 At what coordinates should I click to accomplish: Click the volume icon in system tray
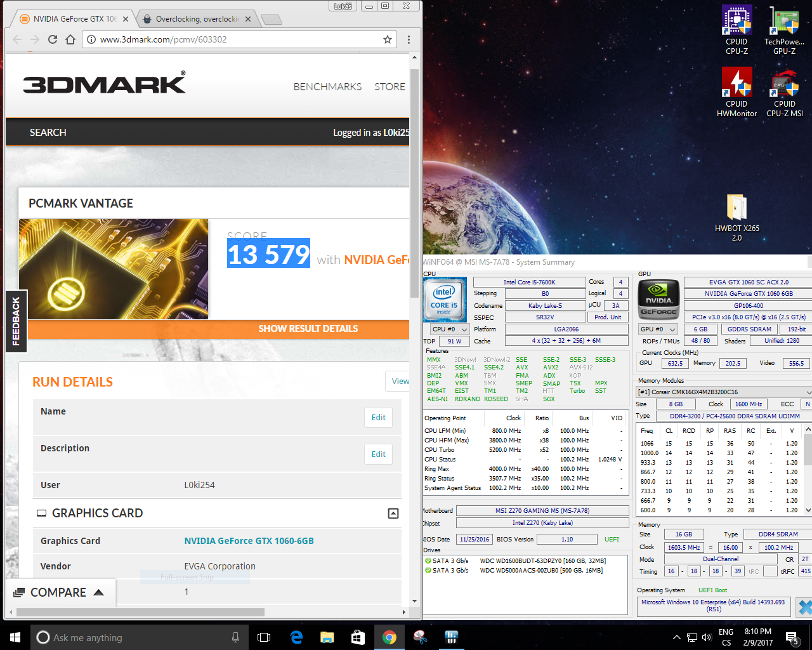pyautogui.click(x=707, y=637)
